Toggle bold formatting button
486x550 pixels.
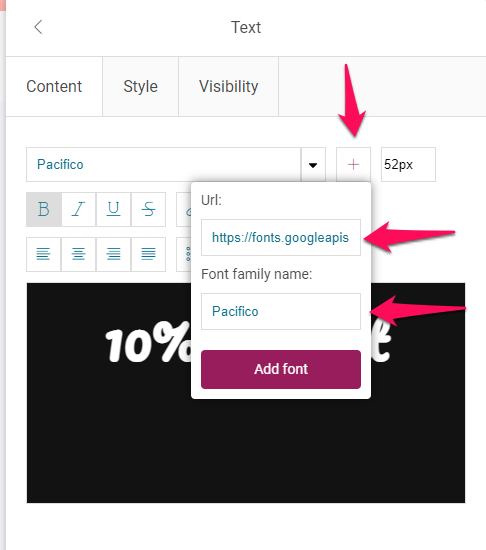44,209
